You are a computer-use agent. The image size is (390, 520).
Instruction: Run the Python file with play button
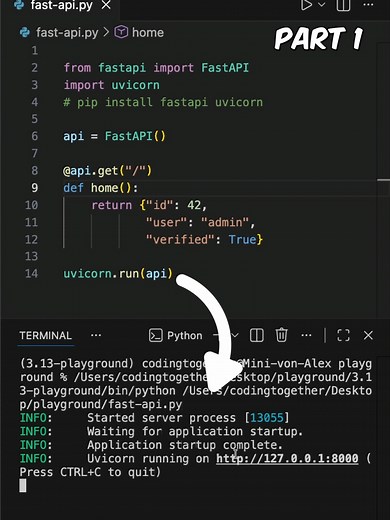click(x=306, y=4)
